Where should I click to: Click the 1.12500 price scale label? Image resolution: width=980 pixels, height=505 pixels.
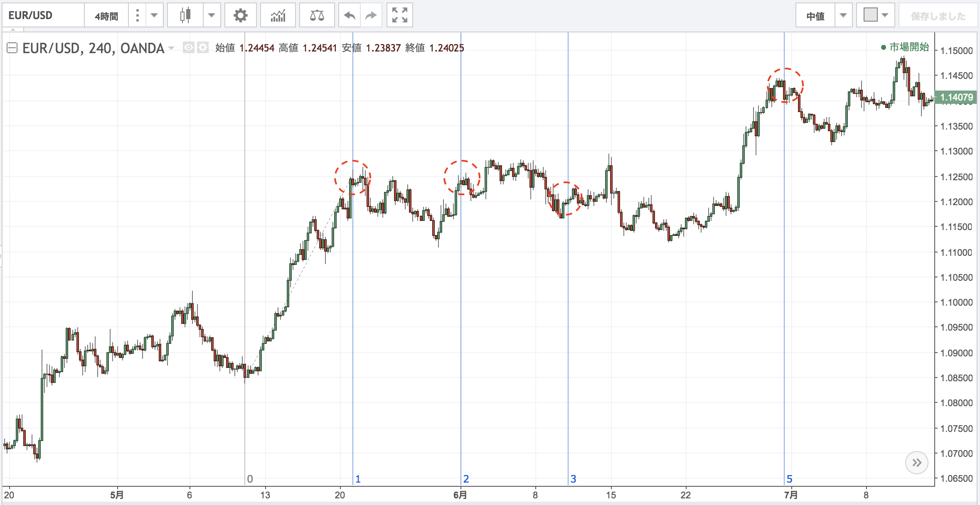pos(956,177)
